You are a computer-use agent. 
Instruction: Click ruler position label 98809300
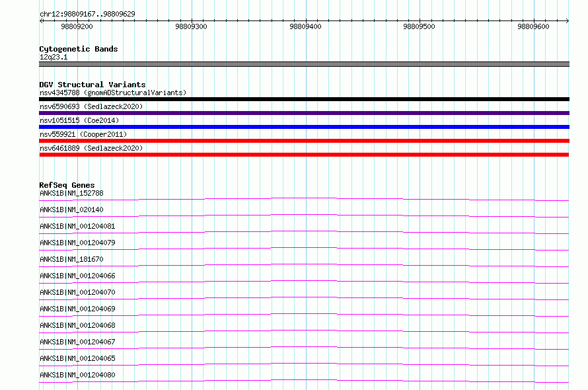(191, 26)
